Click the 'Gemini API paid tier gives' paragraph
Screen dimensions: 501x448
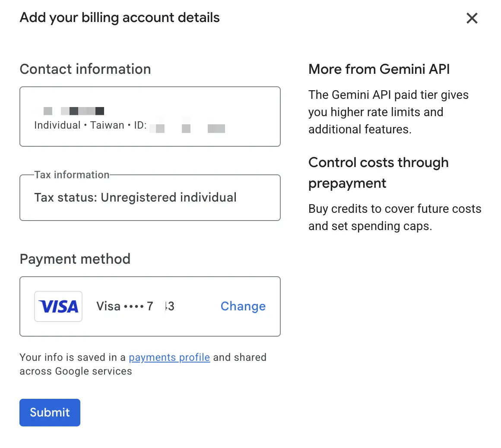[x=389, y=112]
